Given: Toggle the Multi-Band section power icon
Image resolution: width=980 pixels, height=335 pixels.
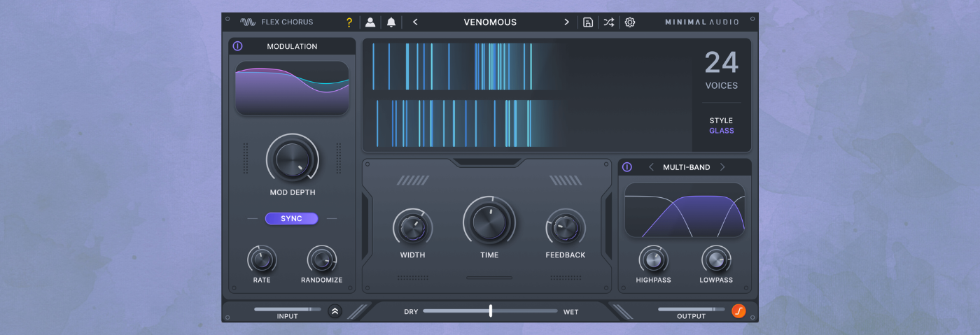Looking at the screenshot, I should (x=627, y=167).
